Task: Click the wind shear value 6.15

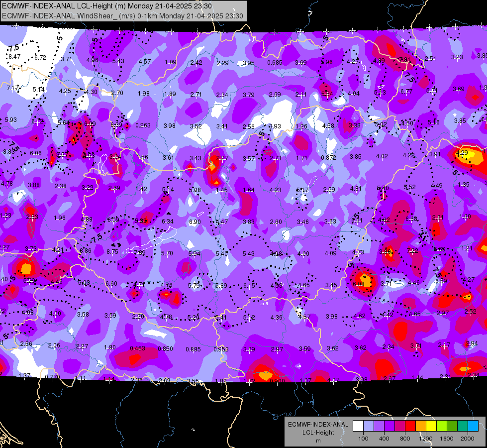Action: click(x=249, y=285)
